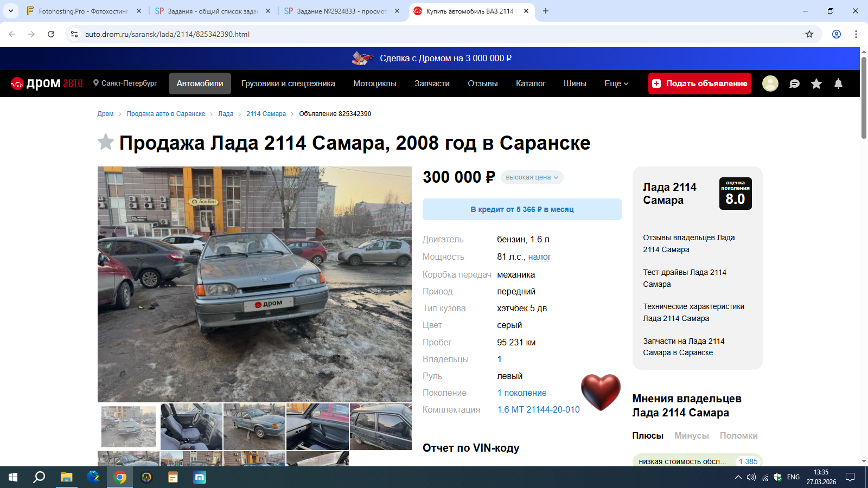Screen dimensions: 868x488
Task: Select the car seats interior thumbnail
Action: pos(192,427)
